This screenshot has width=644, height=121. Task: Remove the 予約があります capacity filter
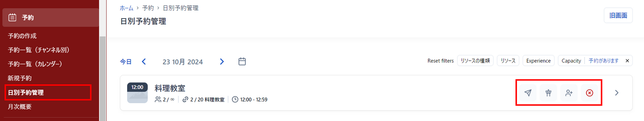point(627,61)
